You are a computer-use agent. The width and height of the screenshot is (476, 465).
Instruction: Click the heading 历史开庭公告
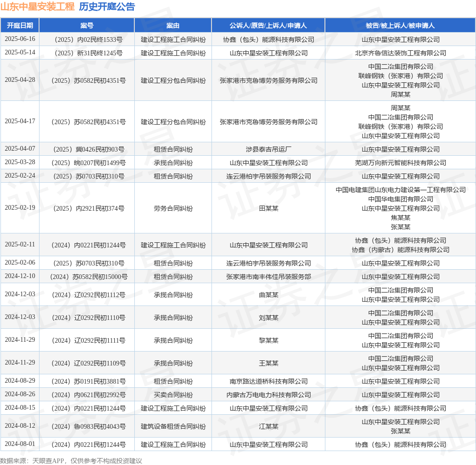(x=107, y=7)
